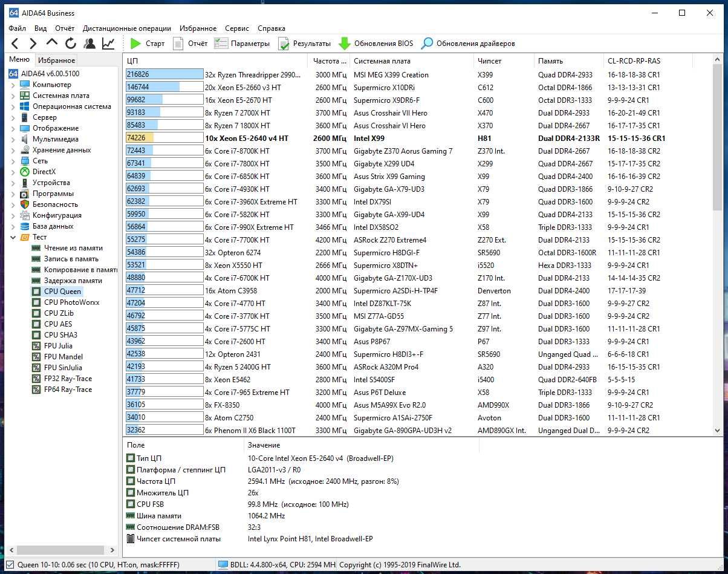Switch to the Избранное sidebar tab
The height and width of the screenshot is (574, 728).
click(x=56, y=60)
